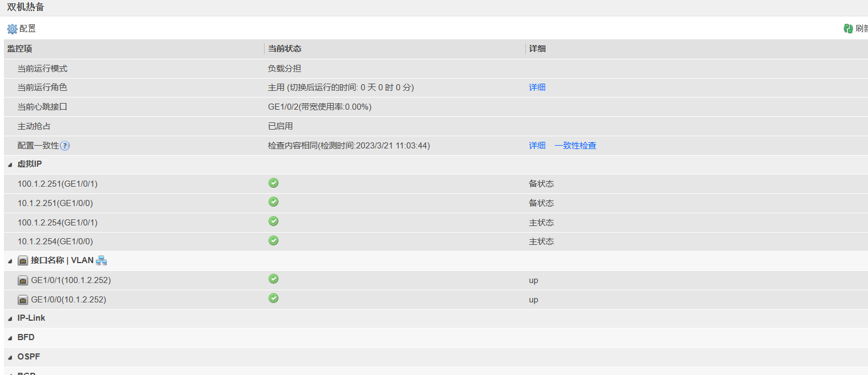Click the 检查内容相同 detection time text
This screenshot has width=868, height=375.
pos(349,146)
